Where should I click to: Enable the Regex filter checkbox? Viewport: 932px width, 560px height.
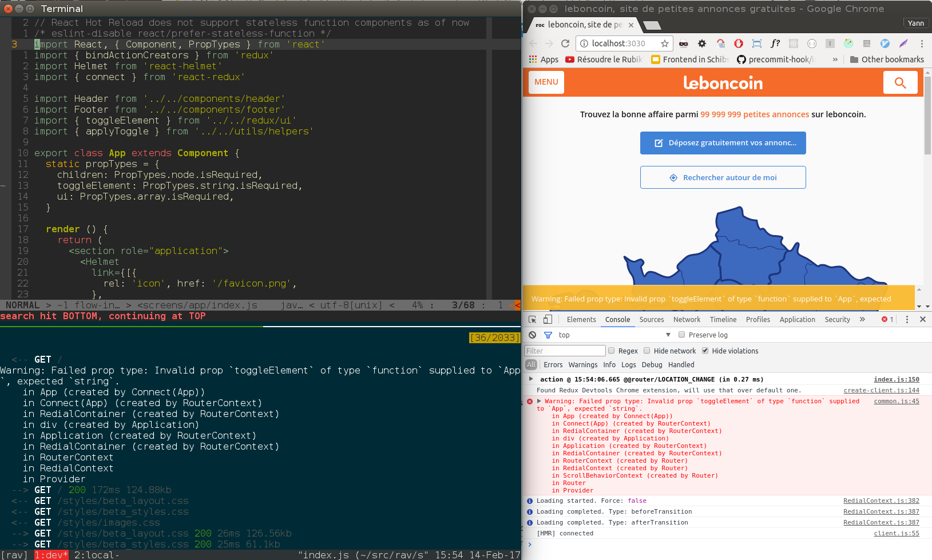611,351
